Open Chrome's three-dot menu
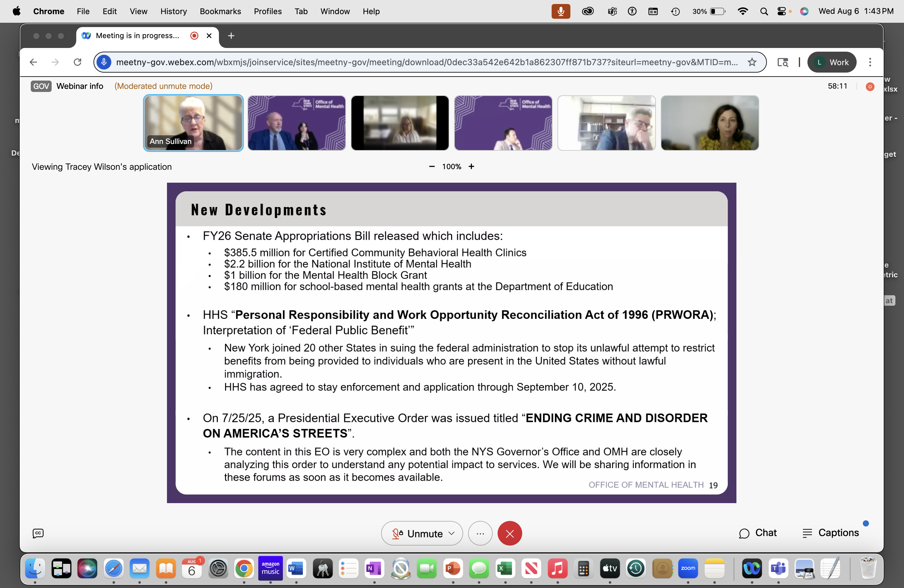The width and height of the screenshot is (904, 588). pos(870,62)
